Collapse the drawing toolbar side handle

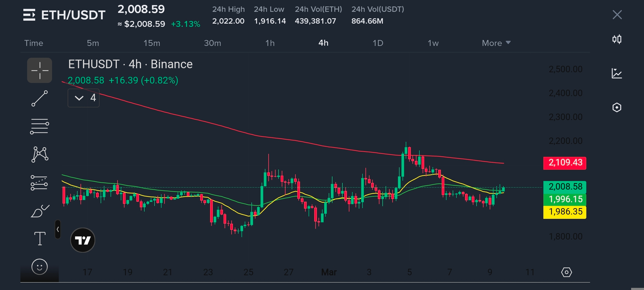[x=58, y=229]
